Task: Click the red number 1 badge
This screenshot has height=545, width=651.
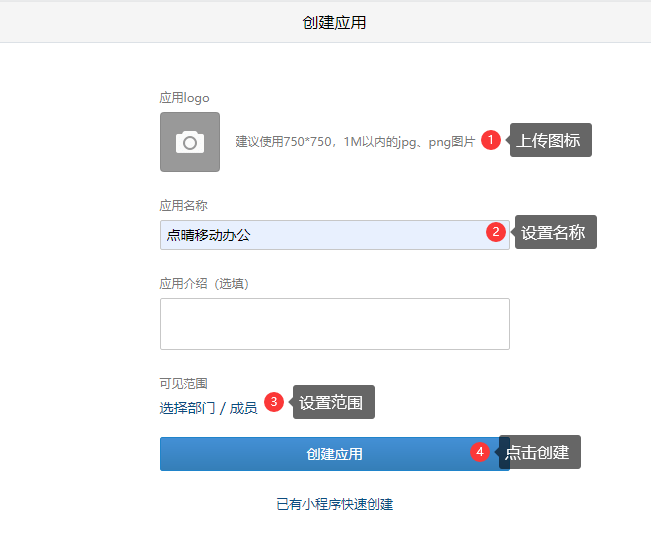Action: [x=490, y=140]
